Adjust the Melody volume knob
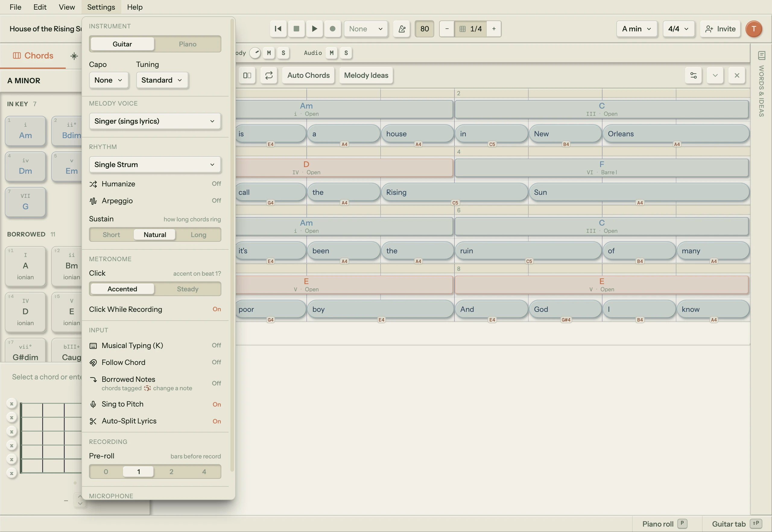 pyautogui.click(x=255, y=53)
